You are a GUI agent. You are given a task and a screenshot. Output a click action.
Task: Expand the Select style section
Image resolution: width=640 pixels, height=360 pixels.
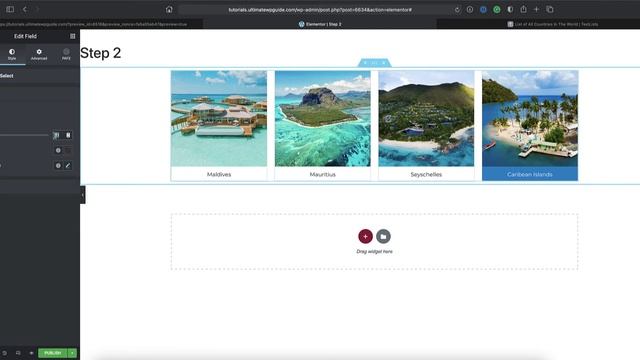[40, 76]
